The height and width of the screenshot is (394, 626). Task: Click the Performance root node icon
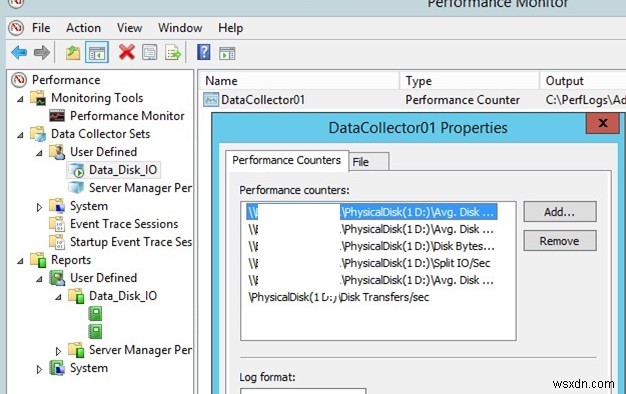coord(19,80)
